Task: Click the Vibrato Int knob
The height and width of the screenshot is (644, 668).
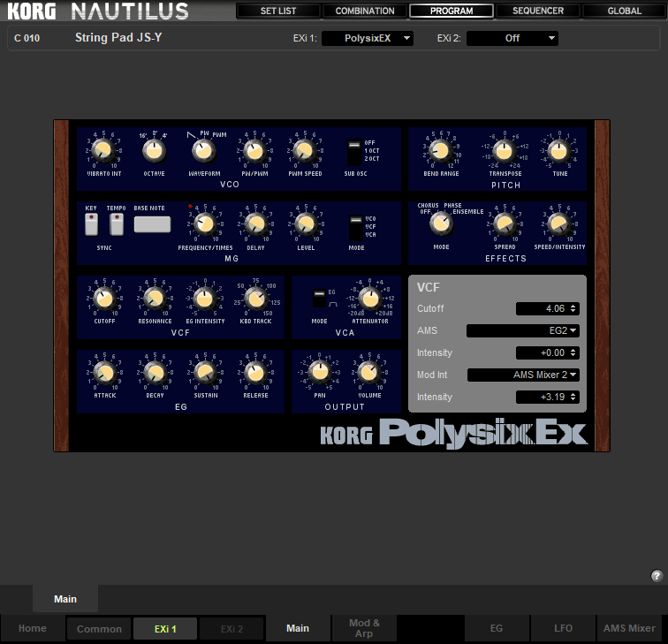Action: coord(102,150)
